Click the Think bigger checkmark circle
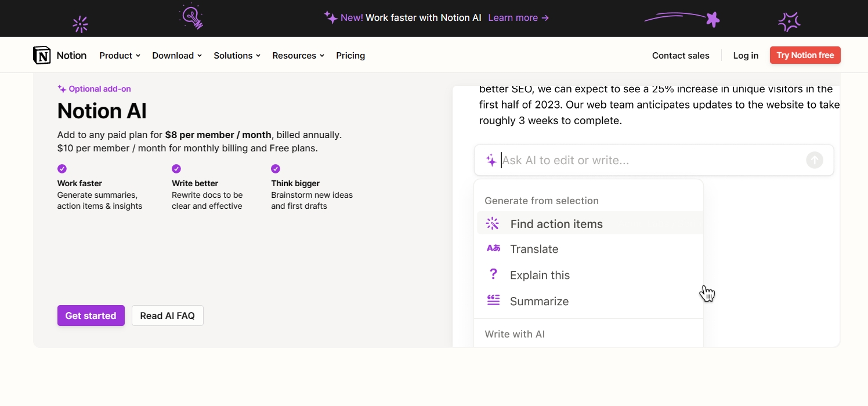This screenshot has height=406, width=868. [x=276, y=169]
